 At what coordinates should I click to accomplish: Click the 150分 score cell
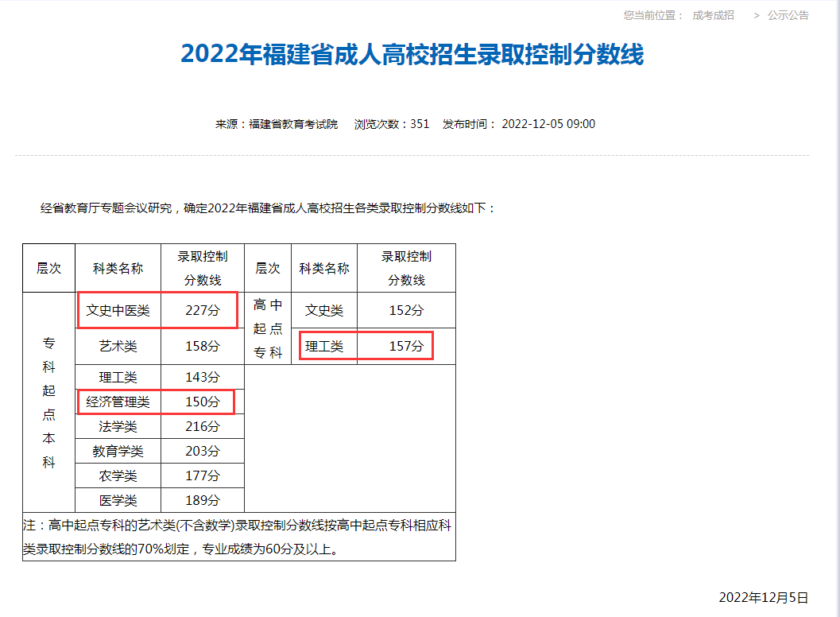(202, 402)
